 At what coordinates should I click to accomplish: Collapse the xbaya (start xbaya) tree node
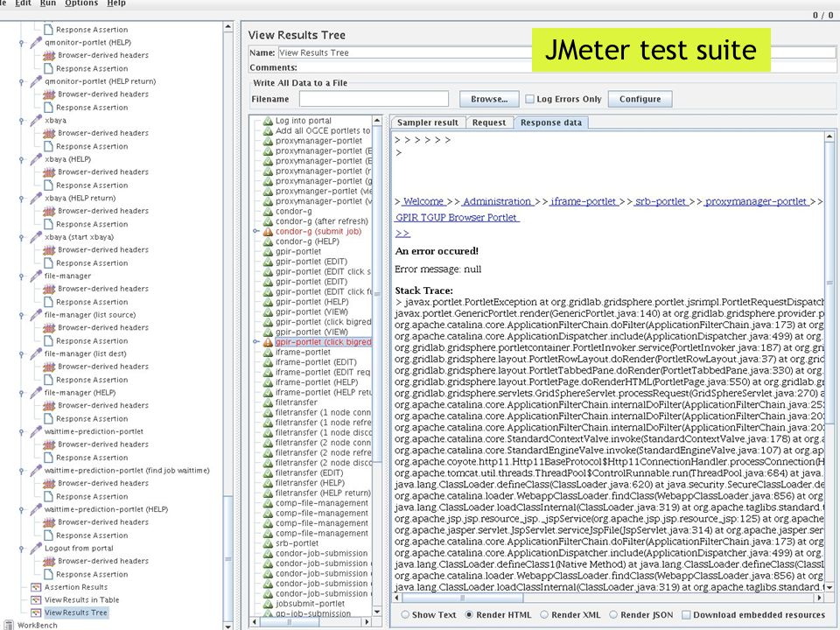pyautogui.click(x=21, y=237)
